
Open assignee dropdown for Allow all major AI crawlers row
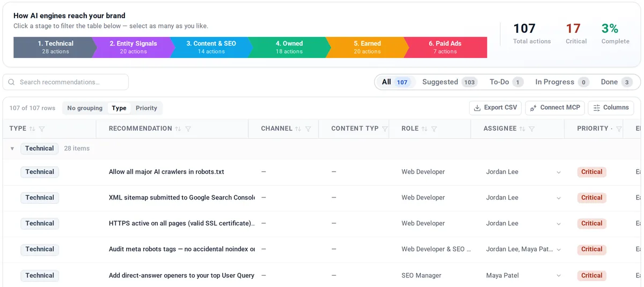tap(559, 172)
